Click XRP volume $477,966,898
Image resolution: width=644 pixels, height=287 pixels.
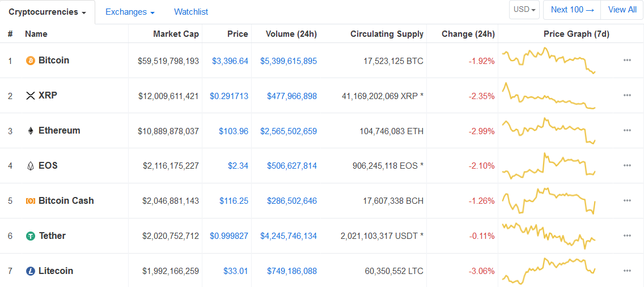coord(292,96)
